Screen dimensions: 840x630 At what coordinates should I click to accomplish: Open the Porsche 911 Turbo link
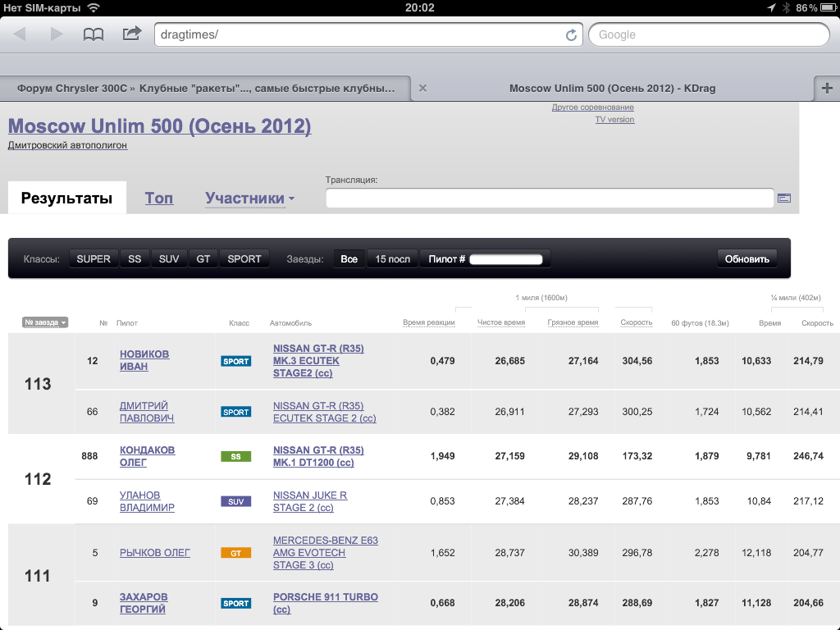tap(325, 603)
